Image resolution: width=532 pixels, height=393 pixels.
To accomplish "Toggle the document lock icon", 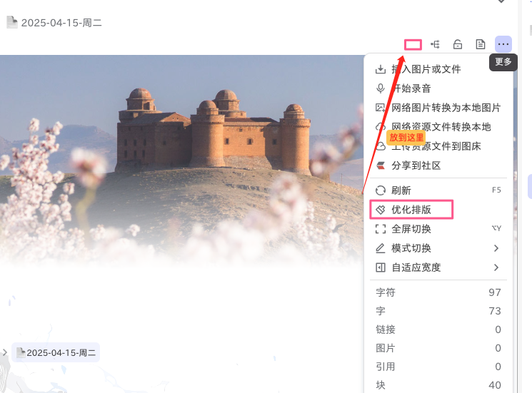I will [458, 44].
